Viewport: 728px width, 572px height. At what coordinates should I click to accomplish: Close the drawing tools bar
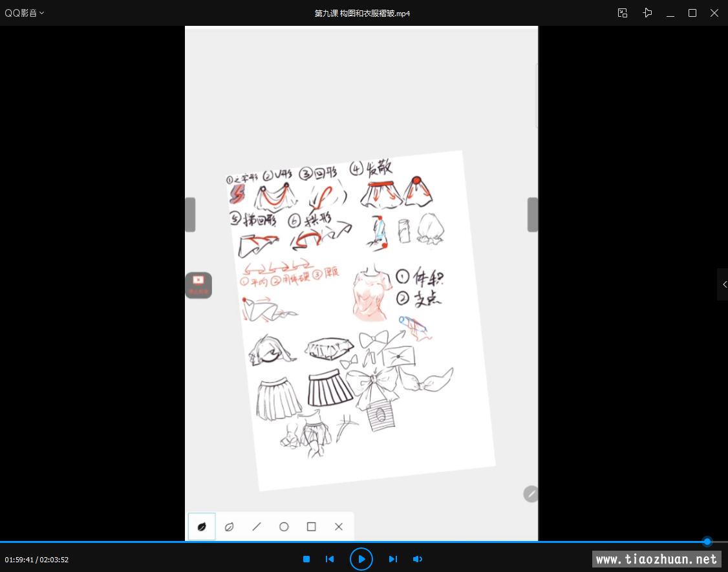pyautogui.click(x=339, y=527)
